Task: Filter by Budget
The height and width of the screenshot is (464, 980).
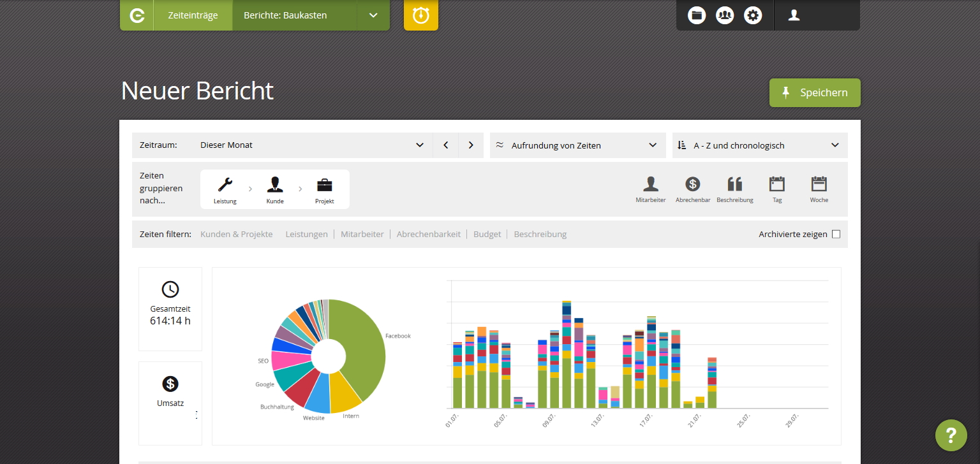Action: [x=487, y=234]
